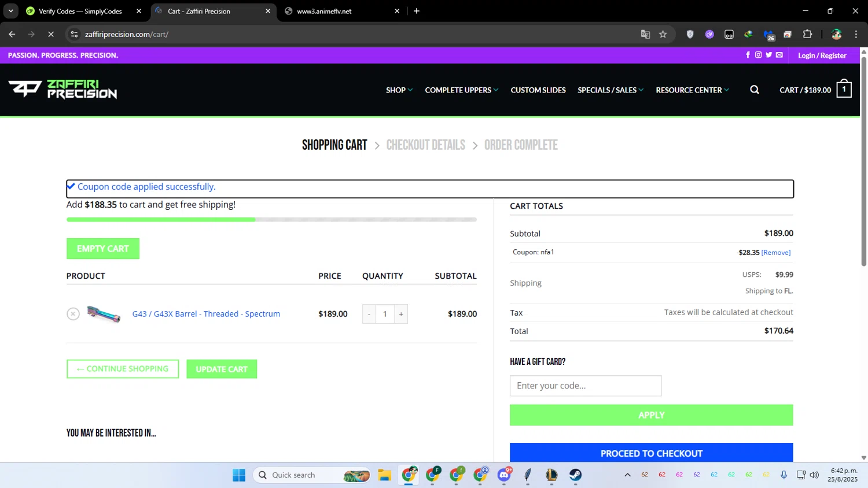868x488 pixels.
Task: Click the G43 barrel thumbnail image
Action: [104, 314]
